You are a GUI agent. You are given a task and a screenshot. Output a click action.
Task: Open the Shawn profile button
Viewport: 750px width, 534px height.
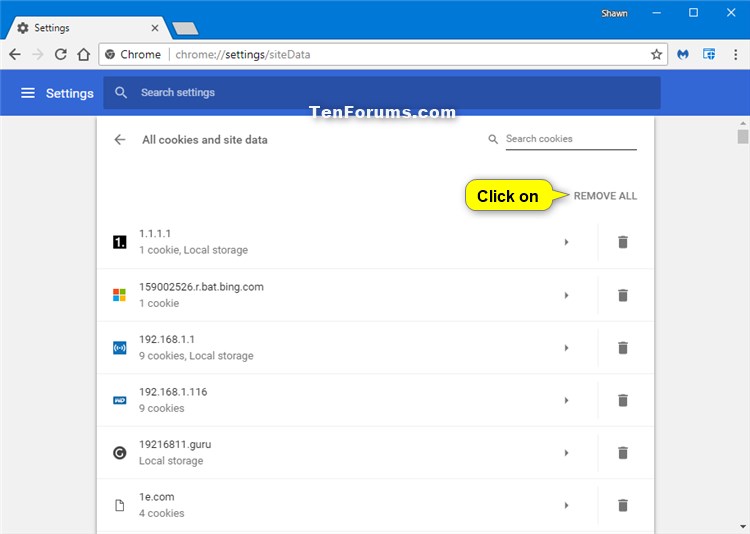pos(614,13)
